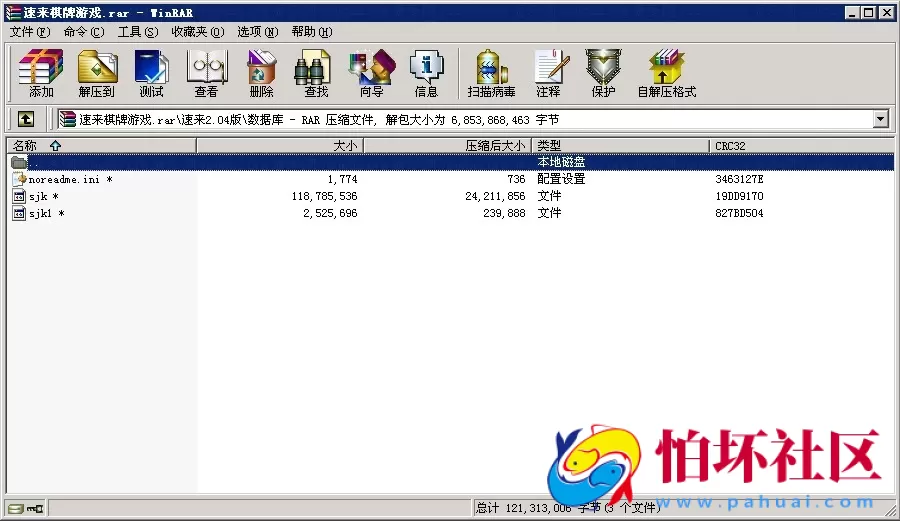The height and width of the screenshot is (521, 900).
Task: Click the 保护 (Protect) shield icon
Action: 603,73
